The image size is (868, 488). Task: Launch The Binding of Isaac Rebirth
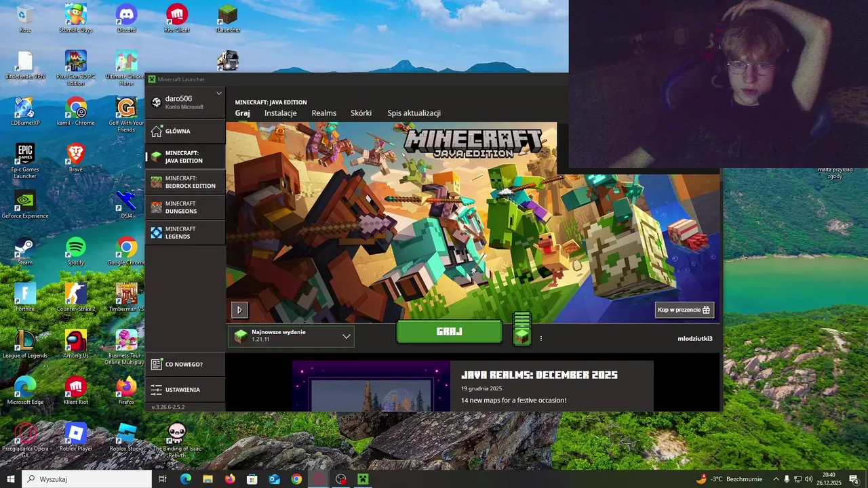[x=177, y=439]
